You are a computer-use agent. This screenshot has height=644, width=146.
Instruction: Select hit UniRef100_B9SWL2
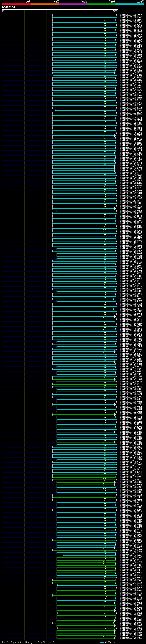(131, 47)
